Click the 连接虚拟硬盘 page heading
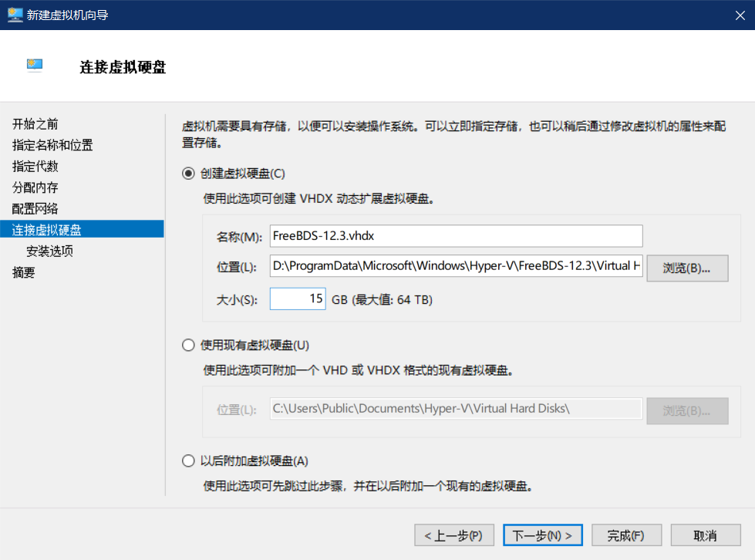The image size is (755, 560). click(123, 67)
